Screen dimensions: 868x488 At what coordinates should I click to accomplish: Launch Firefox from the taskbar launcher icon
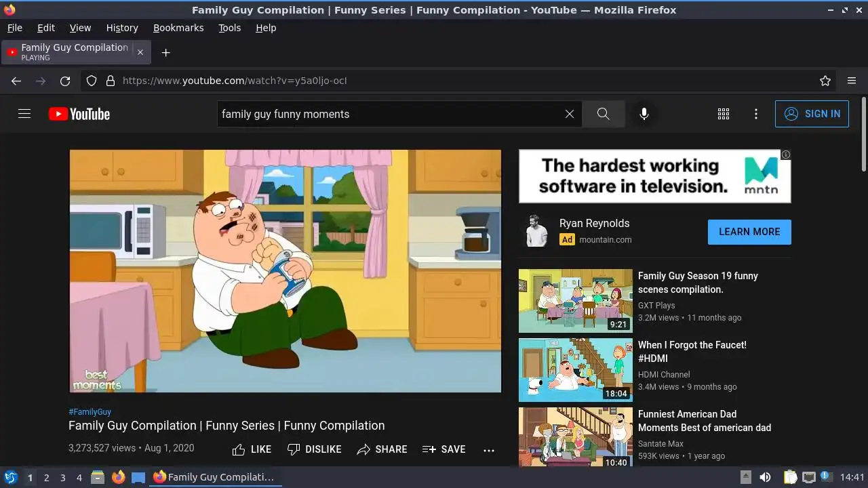click(118, 477)
